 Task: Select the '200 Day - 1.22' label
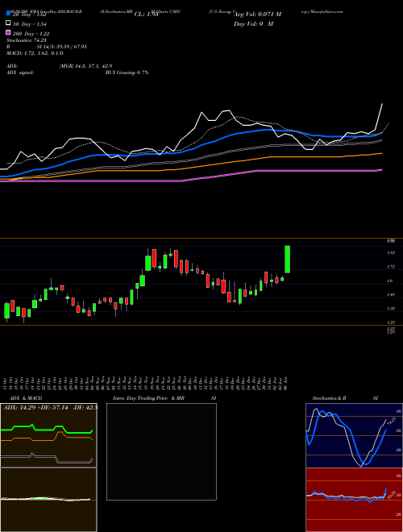click(31, 34)
